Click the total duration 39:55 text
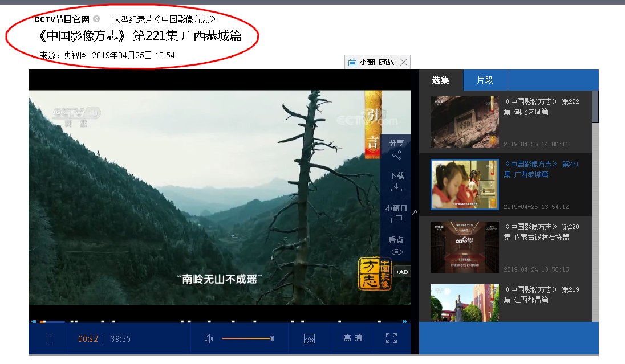Viewport: 625px width, 364px height. pyautogui.click(x=120, y=338)
